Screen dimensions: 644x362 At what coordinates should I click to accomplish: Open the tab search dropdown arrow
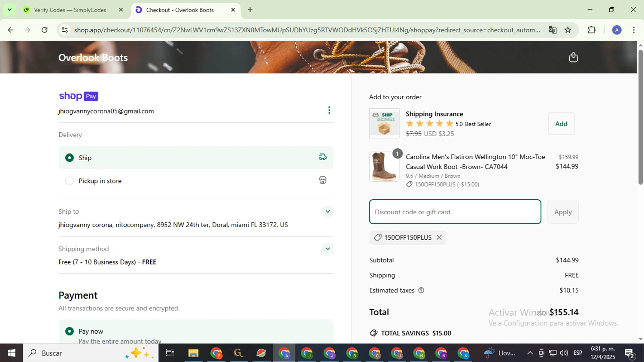(x=9, y=10)
